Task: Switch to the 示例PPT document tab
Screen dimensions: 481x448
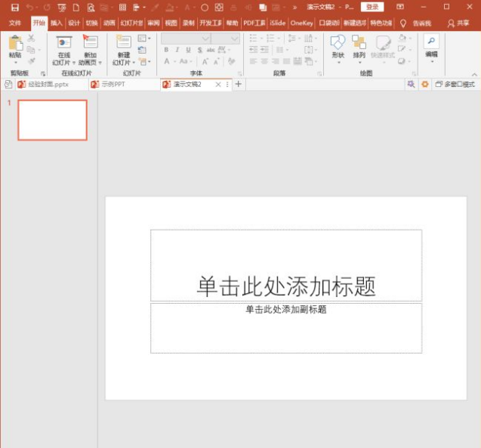Action: click(x=113, y=85)
